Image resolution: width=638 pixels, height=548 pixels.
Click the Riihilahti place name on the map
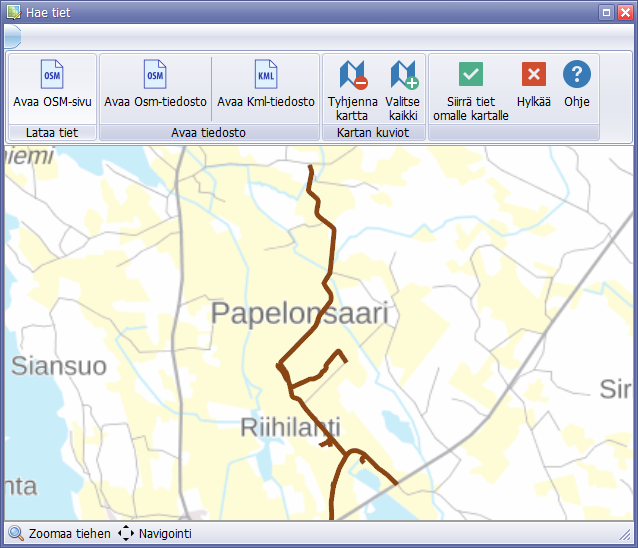pos(291,428)
